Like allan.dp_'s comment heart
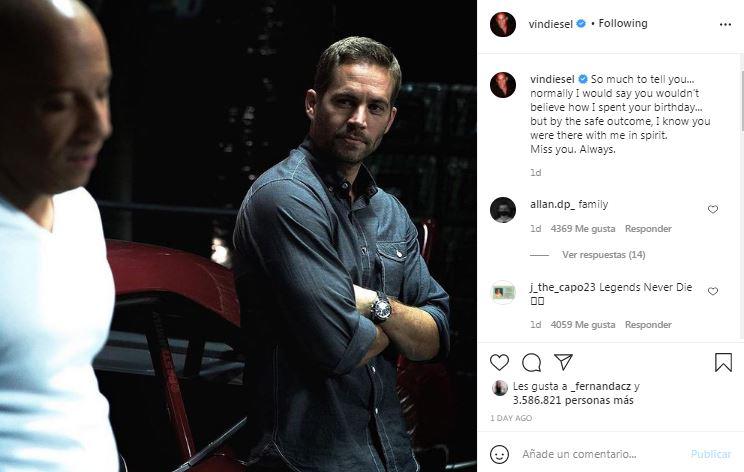Viewport: 744px width, 472px height. 713,209
